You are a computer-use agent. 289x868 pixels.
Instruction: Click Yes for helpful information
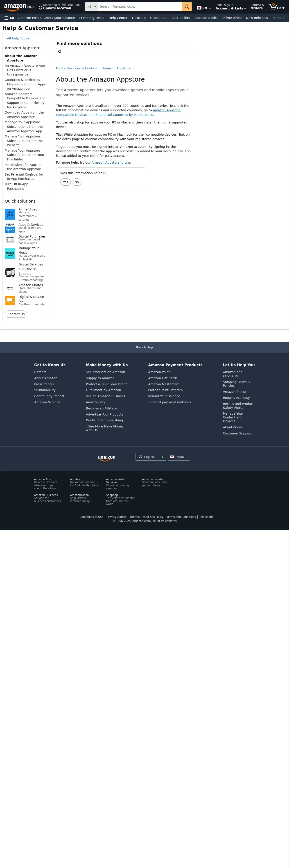(x=65, y=182)
